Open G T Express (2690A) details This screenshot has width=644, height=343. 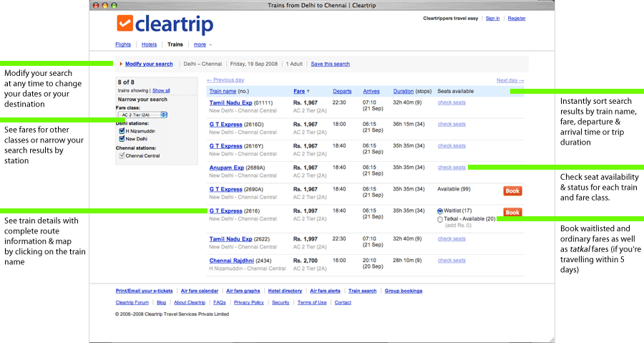point(226,189)
